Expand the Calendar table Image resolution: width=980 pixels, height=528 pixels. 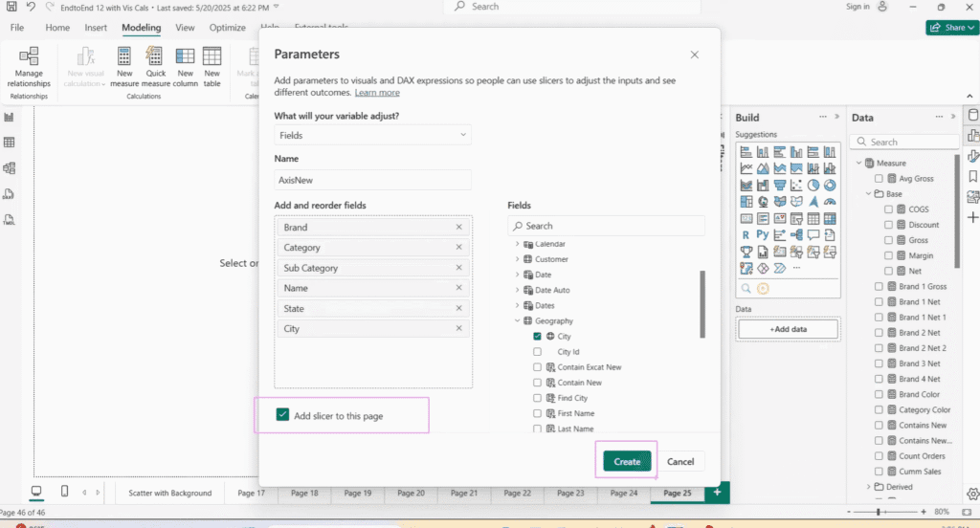[517, 244]
